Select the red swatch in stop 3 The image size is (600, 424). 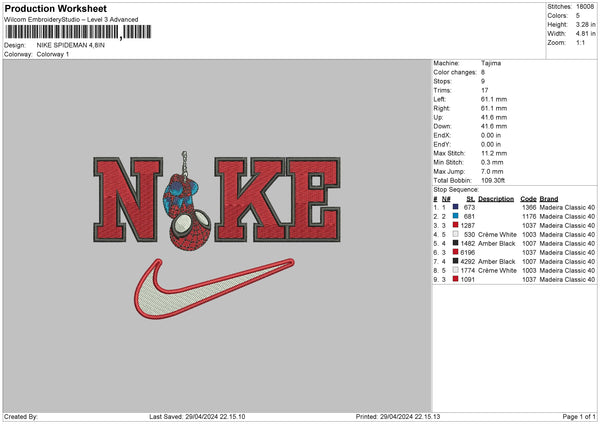(456, 225)
